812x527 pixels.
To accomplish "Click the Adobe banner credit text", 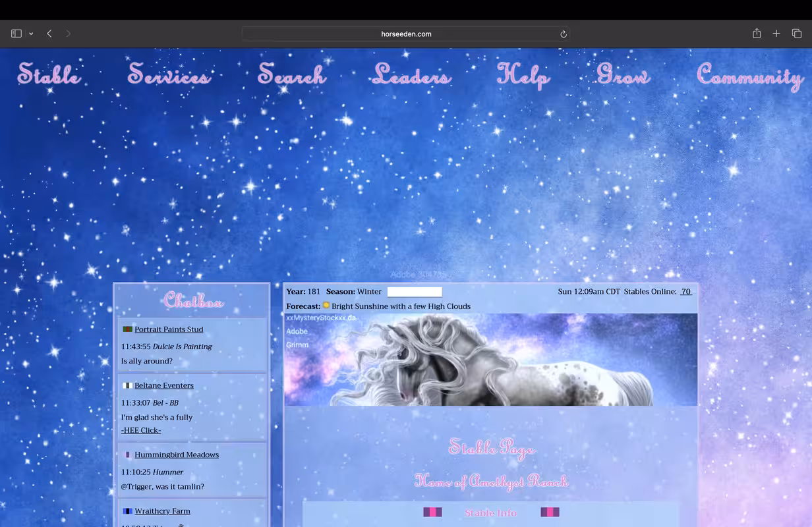I will coord(297,331).
